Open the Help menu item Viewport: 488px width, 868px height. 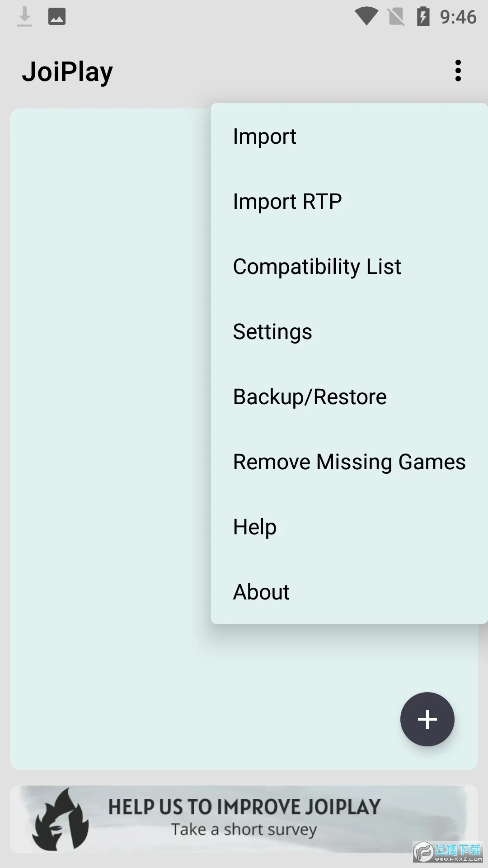[x=255, y=527]
